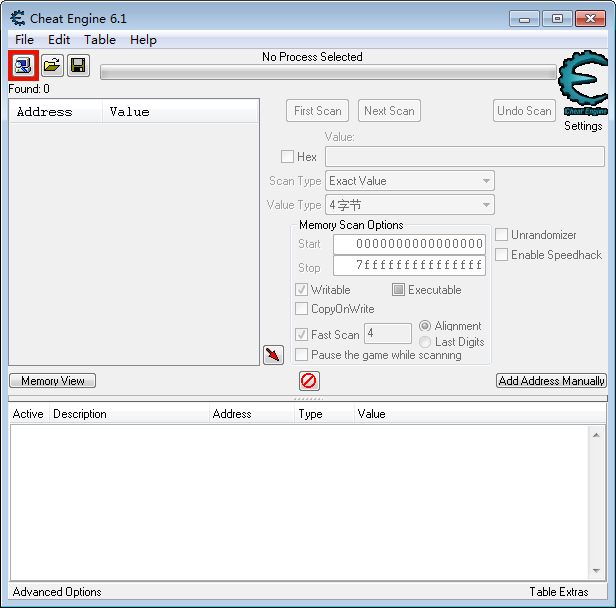Click the found list Value column header
The image size is (616, 608).
pos(180,112)
